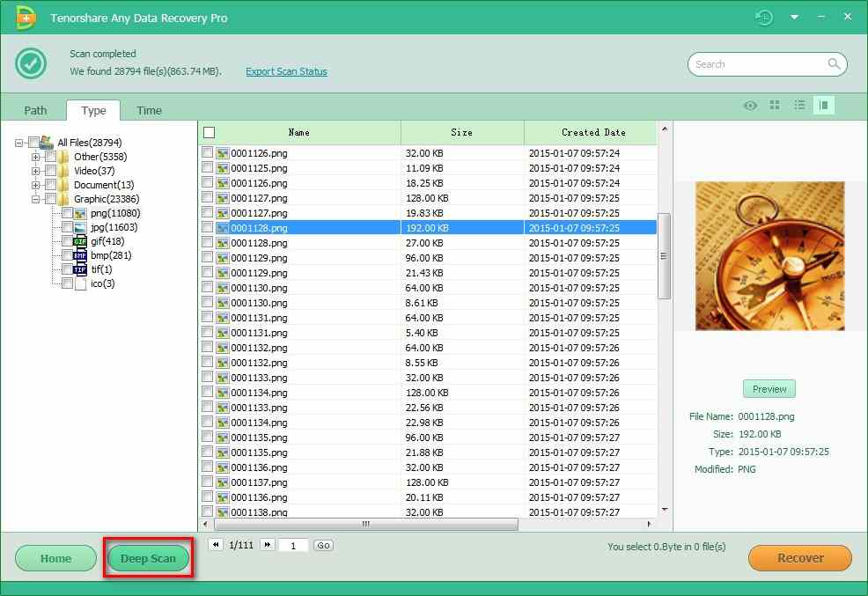868x596 pixels.
Task: Click the Tenorshare app logo icon
Action: [x=26, y=17]
